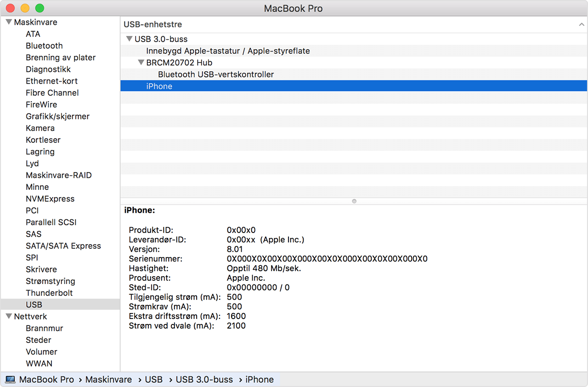Select WWAN under Nettverk
The height and width of the screenshot is (387, 588).
point(39,364)
